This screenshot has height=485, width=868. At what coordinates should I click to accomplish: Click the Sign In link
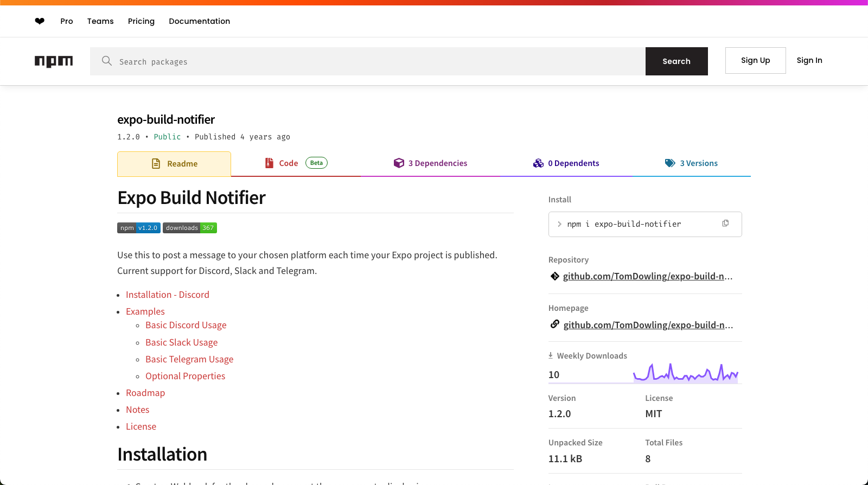click(809, 60)
